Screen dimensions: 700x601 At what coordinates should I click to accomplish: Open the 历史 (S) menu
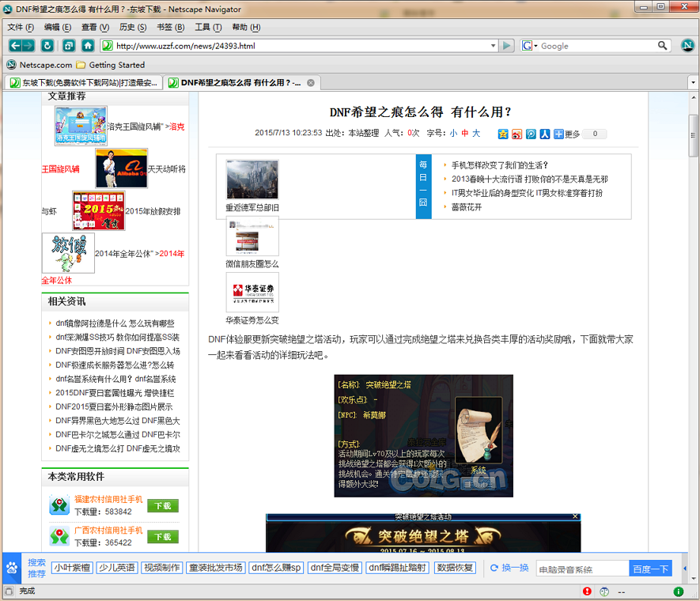(133, 27)
